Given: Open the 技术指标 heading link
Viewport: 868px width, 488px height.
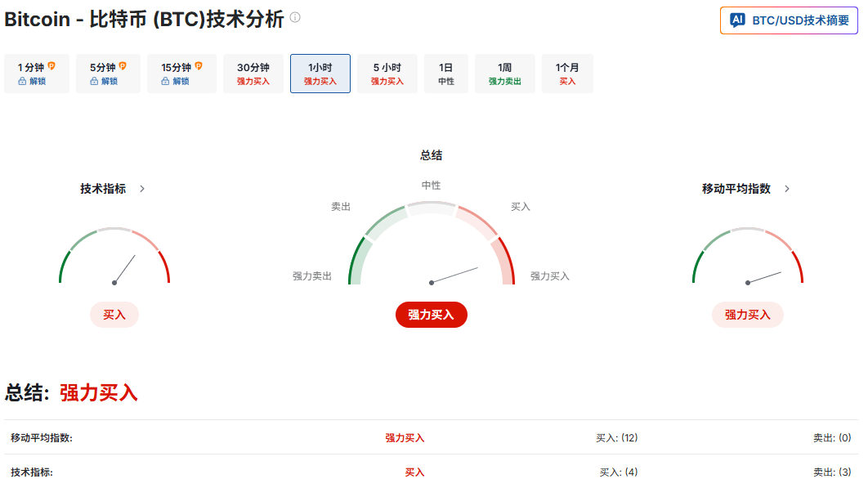Looking at the screenshot, I should click(103, 189).
